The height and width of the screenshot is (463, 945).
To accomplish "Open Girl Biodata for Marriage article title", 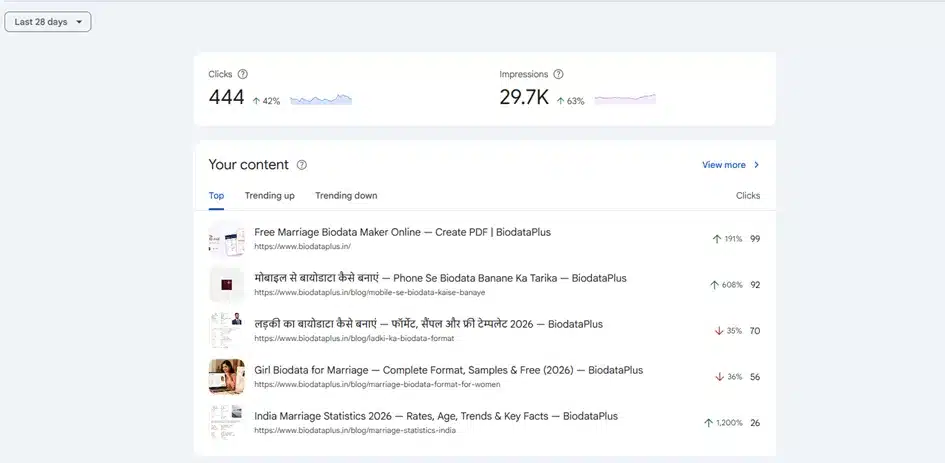I will (448, 370).
